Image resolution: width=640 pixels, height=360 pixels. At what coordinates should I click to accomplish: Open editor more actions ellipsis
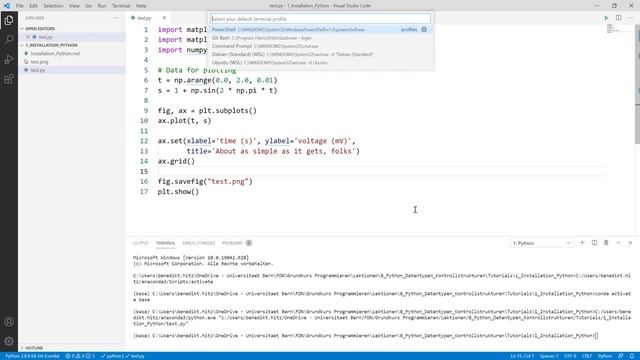pyautogui.click(x=631, y=18)
